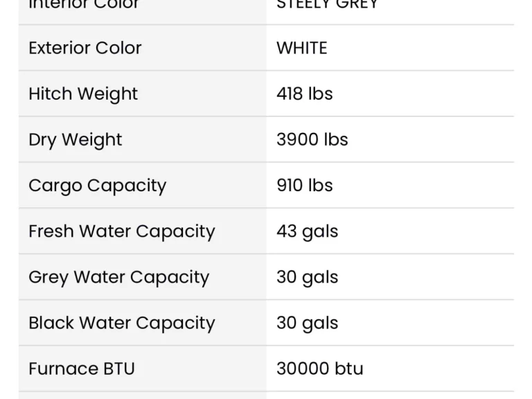Viewport: 532px width, 399px height.
Task: Select the Interior Color label
Action: 84,5
